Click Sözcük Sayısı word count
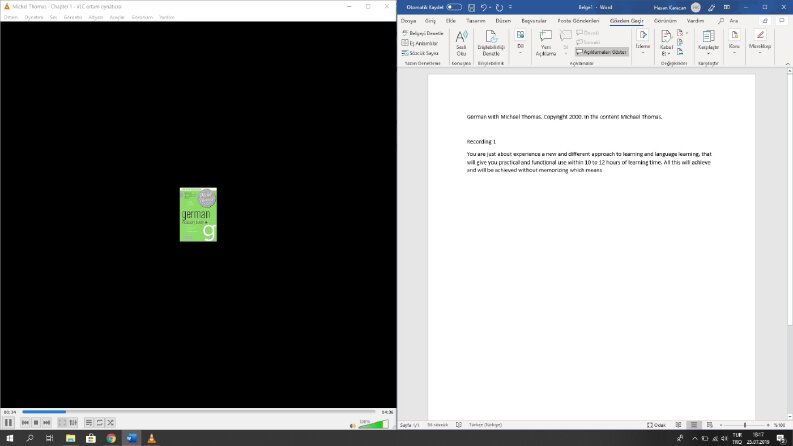 coord(420,53)
